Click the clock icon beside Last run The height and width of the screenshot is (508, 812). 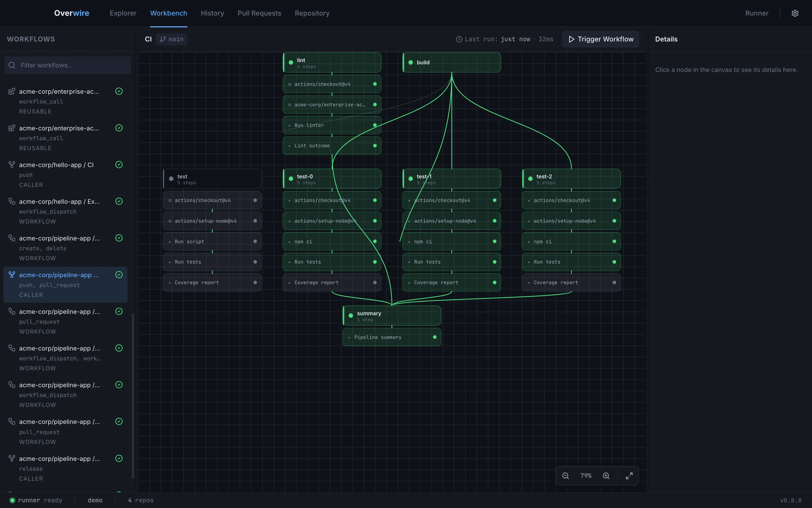point(459,39)
